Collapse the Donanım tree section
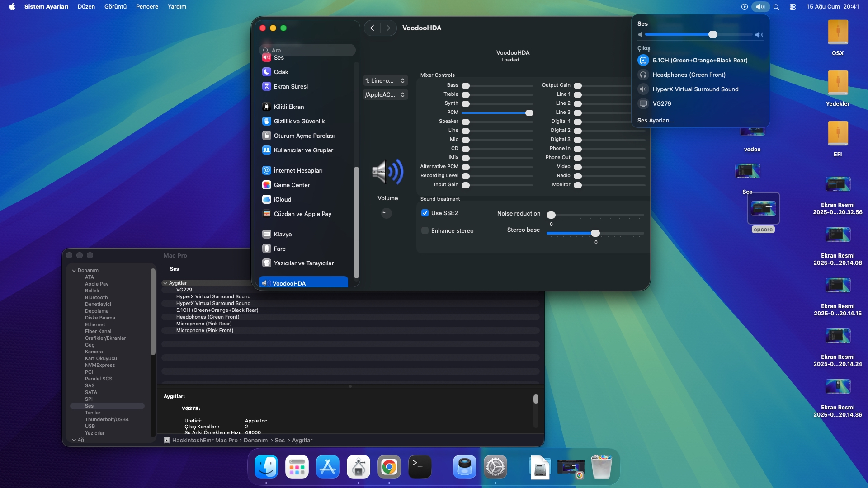868x488 pixels. tap(74, 270)
